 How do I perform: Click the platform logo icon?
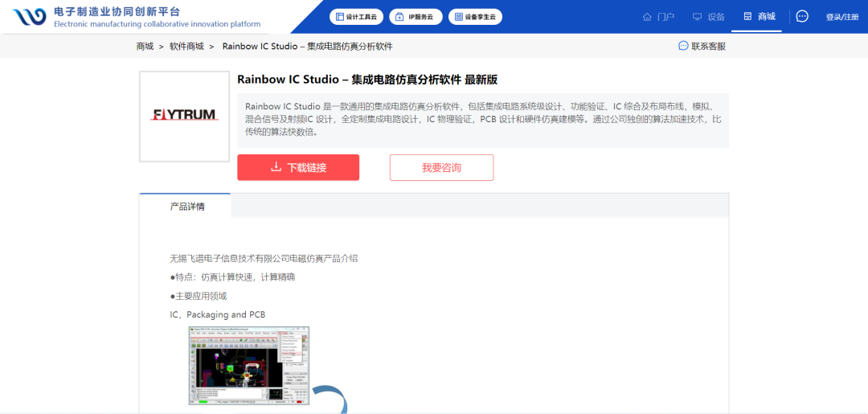(31, 17)
